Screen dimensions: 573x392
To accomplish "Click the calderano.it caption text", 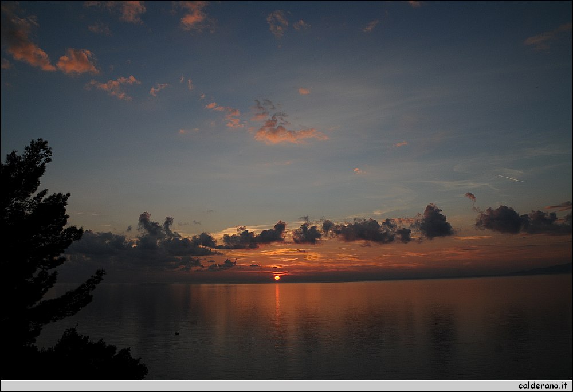I will (543, 386).
